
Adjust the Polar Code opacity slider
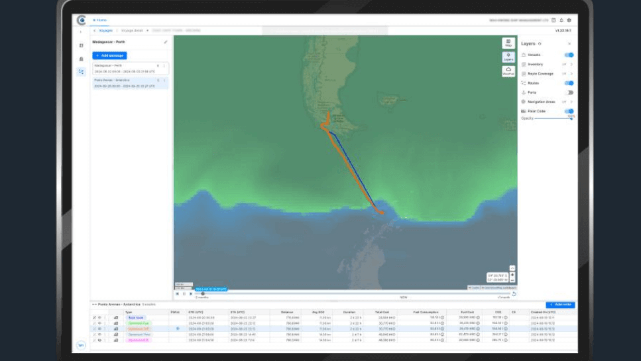tap(553, 119)
